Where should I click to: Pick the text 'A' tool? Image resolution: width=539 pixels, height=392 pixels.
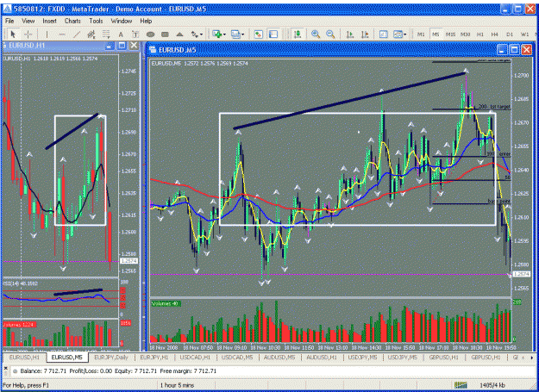[x=121, y=34]
